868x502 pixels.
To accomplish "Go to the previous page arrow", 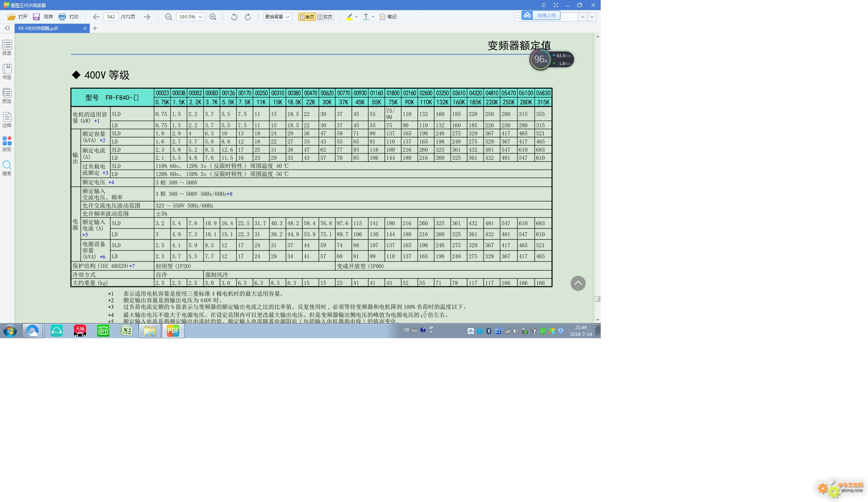I will (x=96, y=17).
